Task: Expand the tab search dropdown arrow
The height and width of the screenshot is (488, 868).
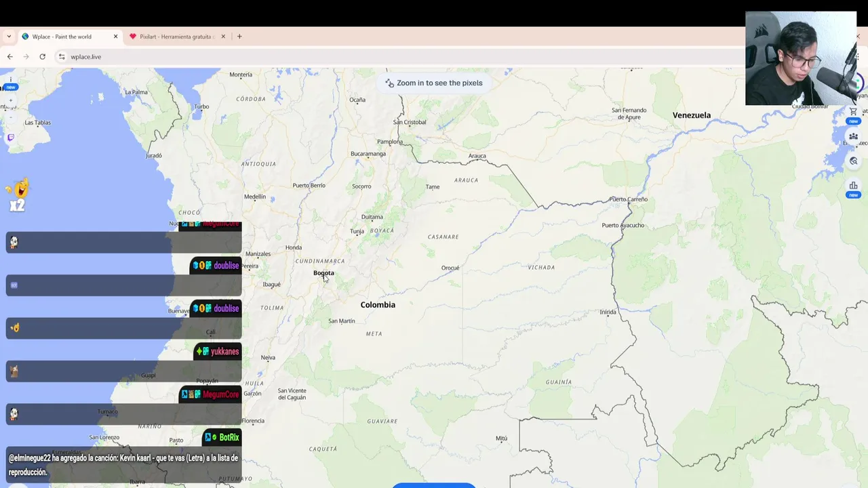Action: click(x=9, y=37)
